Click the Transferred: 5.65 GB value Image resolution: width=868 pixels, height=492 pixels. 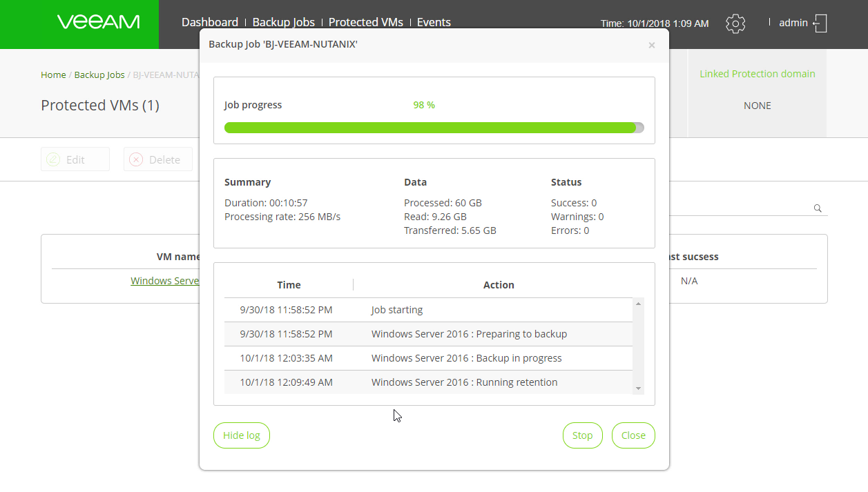point(450,230)
